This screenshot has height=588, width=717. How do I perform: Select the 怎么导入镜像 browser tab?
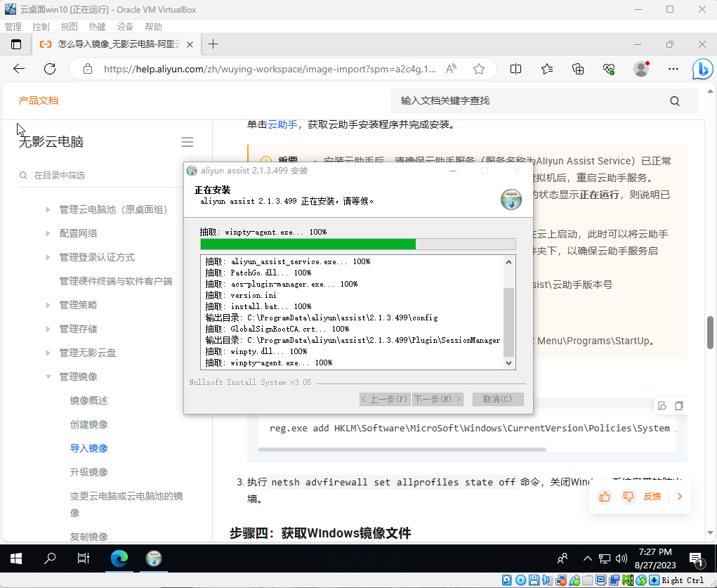[117, 44]
